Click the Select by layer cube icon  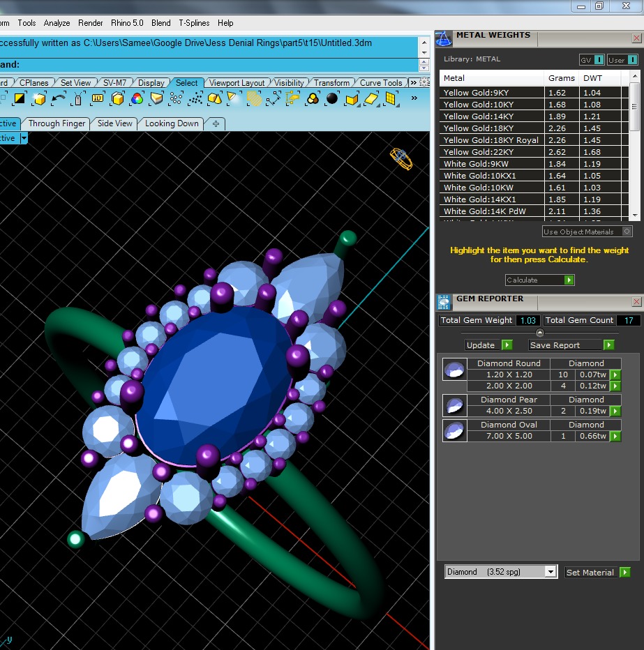point(117,98)
